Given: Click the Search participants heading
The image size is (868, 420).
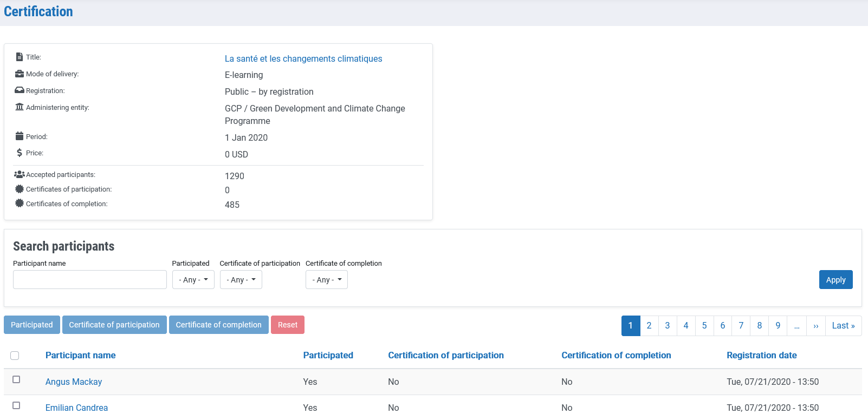Looking at the screenshot, I should tap(64, 246).
